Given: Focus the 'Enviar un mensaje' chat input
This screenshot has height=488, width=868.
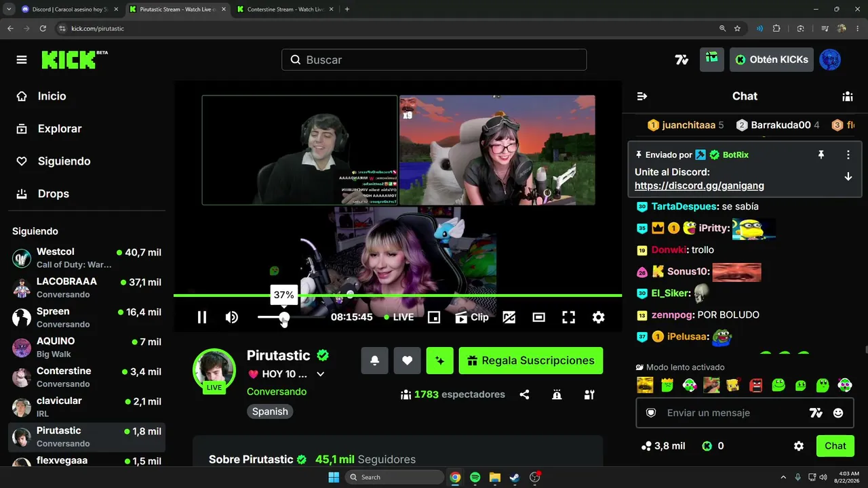Looking at the screenshot, I should (x=745, y=413).
